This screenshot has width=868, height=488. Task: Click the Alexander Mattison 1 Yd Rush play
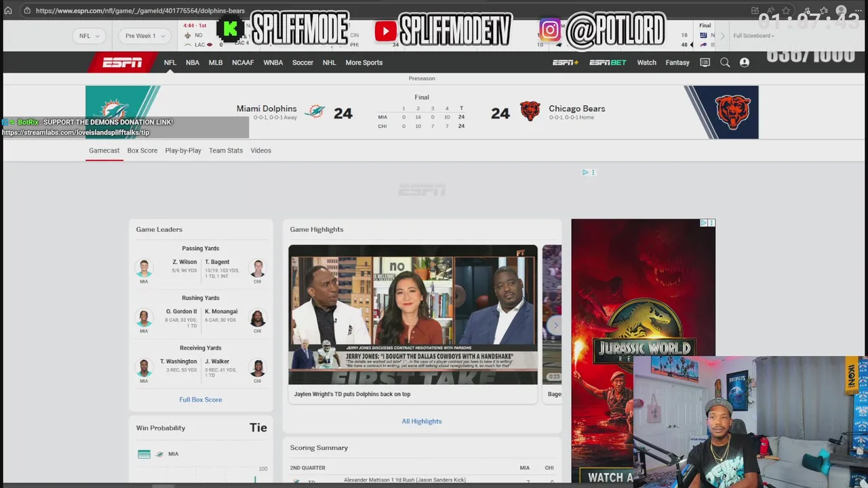tap(405, 480)
